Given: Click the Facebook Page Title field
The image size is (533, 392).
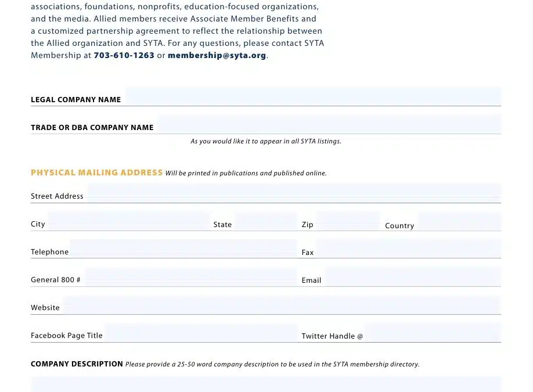Looking at the screenshot, I should [x=200, y=333].
